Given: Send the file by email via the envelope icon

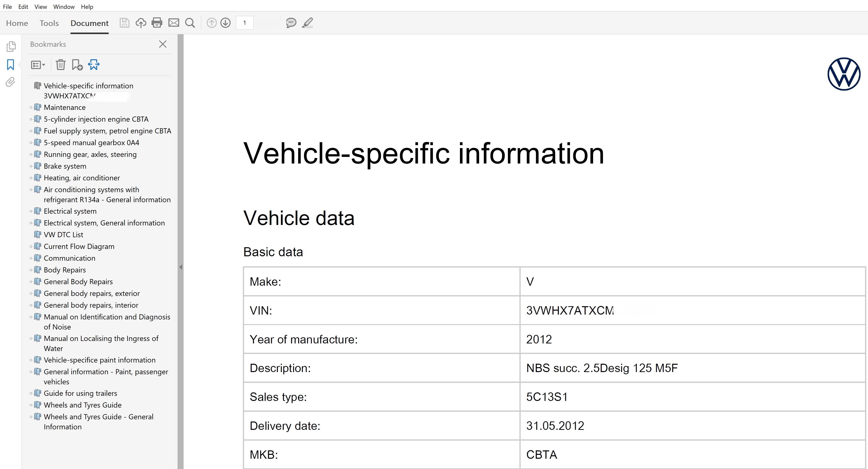Looking at the screenshot, I should [174, 23].
